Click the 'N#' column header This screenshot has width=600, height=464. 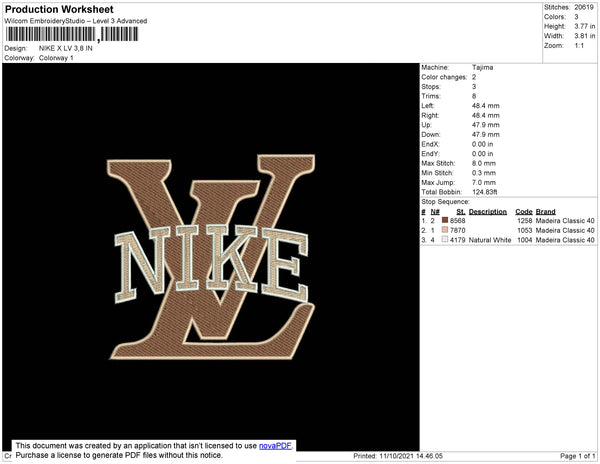[435, 212]
